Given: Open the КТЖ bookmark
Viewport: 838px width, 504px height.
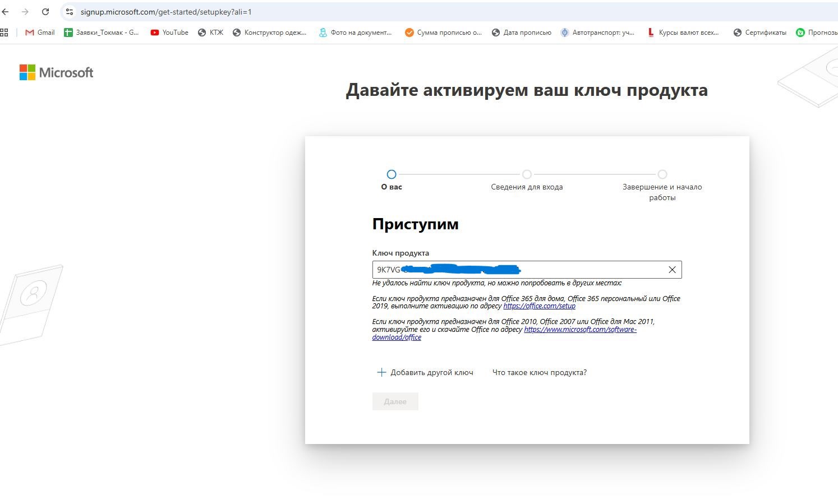Looking at the screenshot, I should 210,33.
